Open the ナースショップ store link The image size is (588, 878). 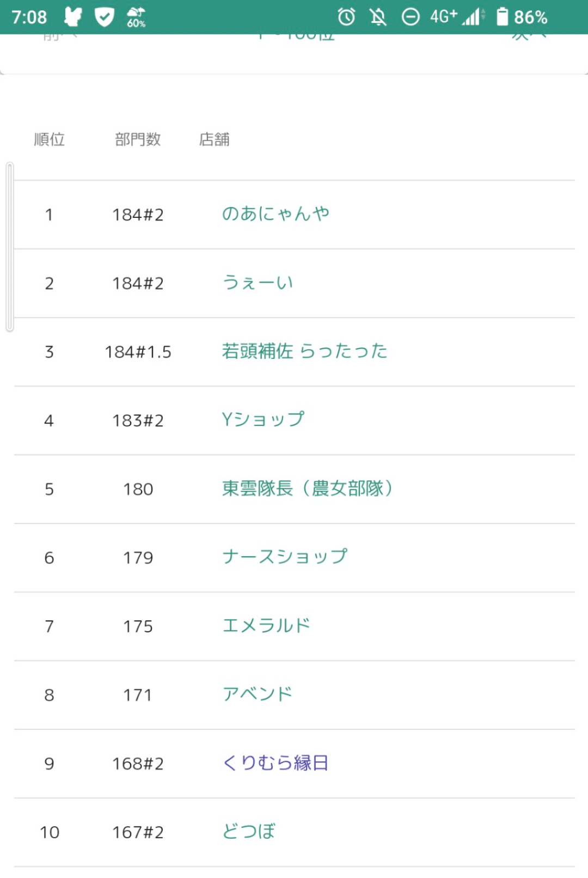[x=285, y=557]
